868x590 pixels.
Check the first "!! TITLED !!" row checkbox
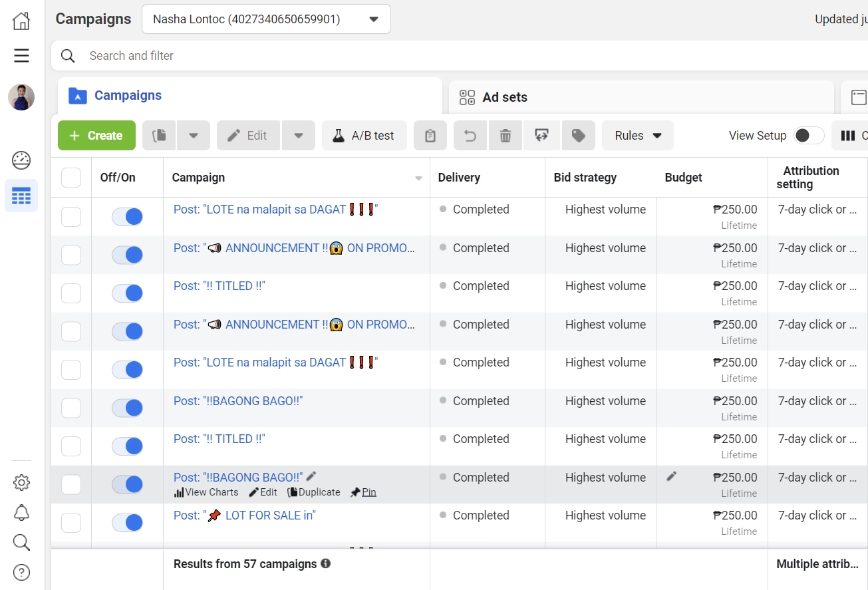click(x=71, y=293)
